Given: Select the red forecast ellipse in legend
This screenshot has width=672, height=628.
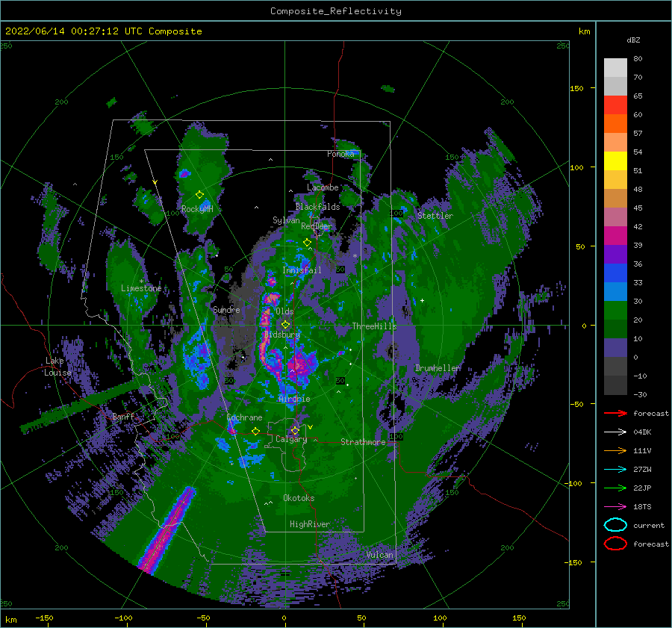Looking at the screenshot, I should point(615,544).
